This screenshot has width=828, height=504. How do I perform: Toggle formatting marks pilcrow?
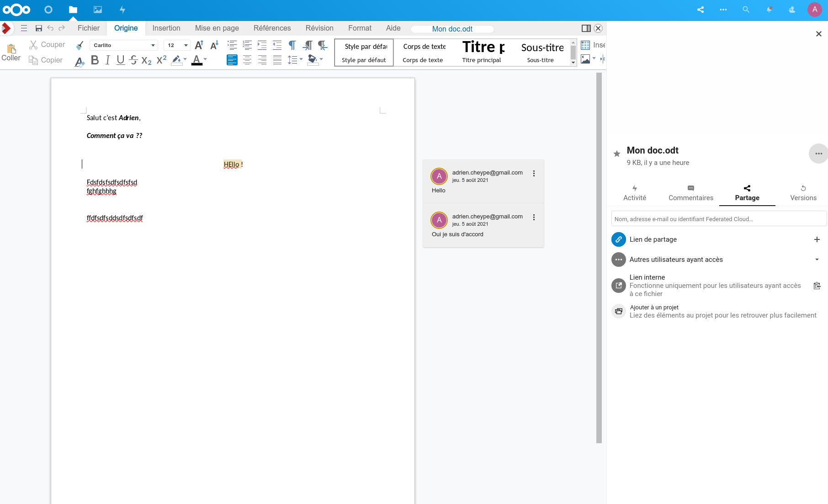point(292,45)
